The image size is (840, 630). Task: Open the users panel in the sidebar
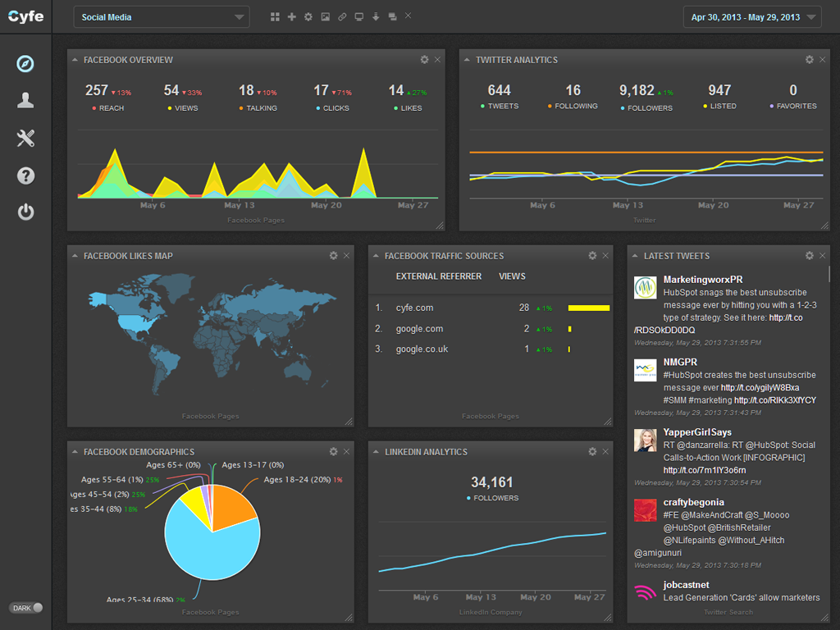tap(25, 100)
